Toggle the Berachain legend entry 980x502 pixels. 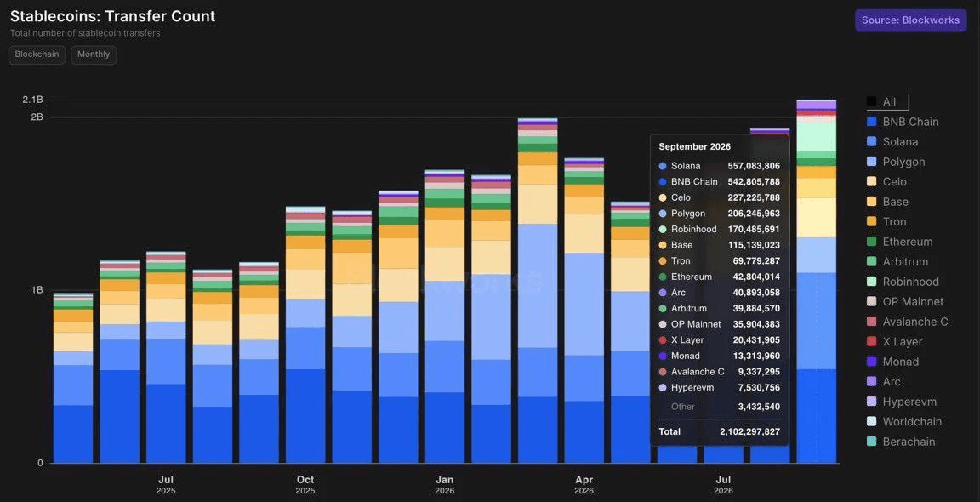coord(901,442)
